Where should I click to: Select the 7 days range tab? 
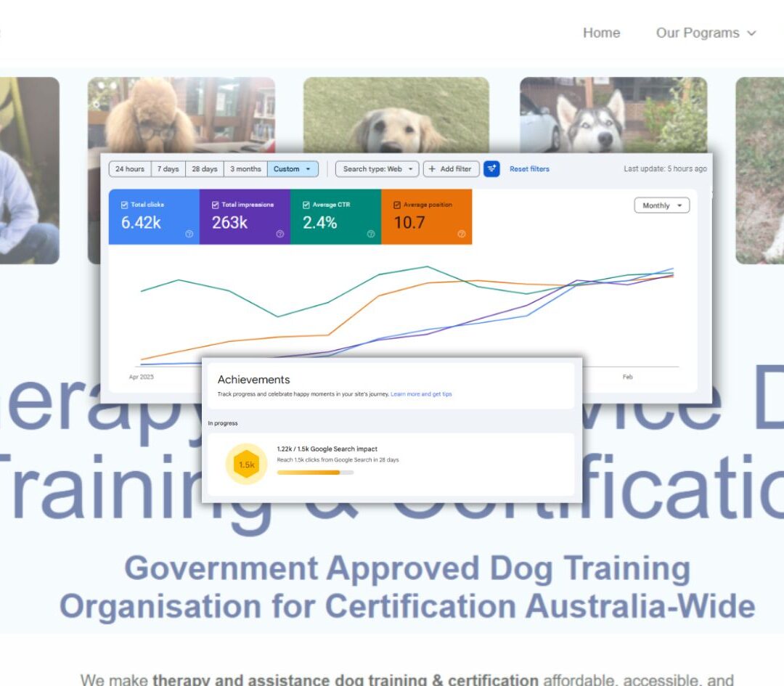(168, 169)
